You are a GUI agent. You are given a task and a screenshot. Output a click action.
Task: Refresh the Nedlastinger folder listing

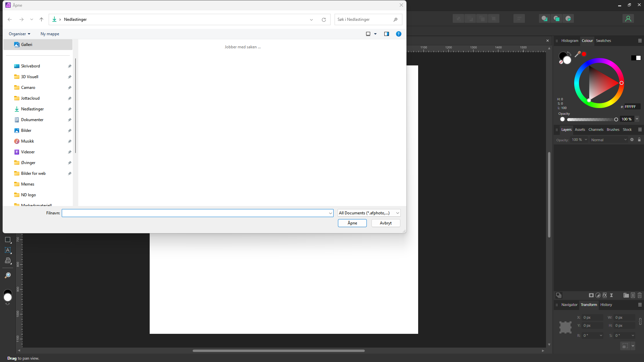coord(324,20)
